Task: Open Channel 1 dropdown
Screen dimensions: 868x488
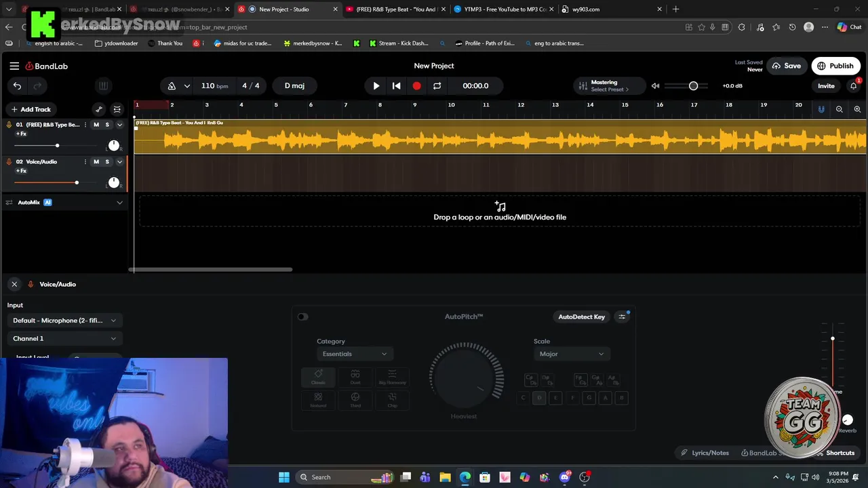Action: pyautogui.click(x=64, y=338)
